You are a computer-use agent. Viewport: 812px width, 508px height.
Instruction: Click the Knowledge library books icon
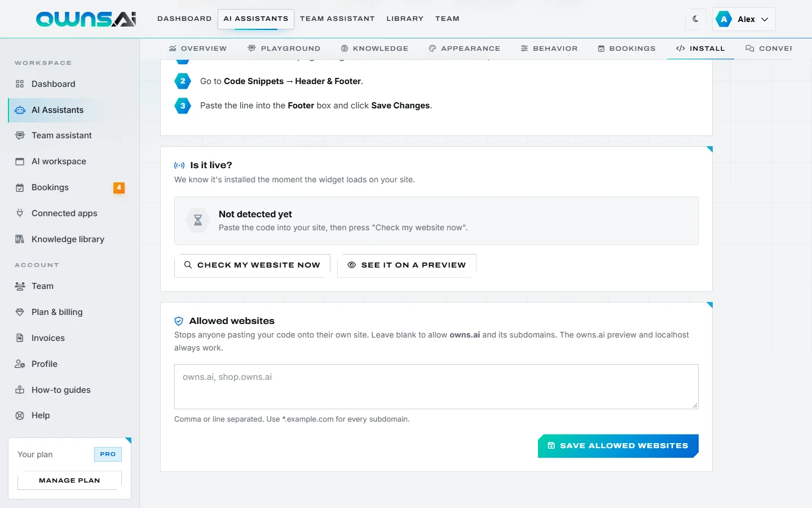(x=20, y=239)
